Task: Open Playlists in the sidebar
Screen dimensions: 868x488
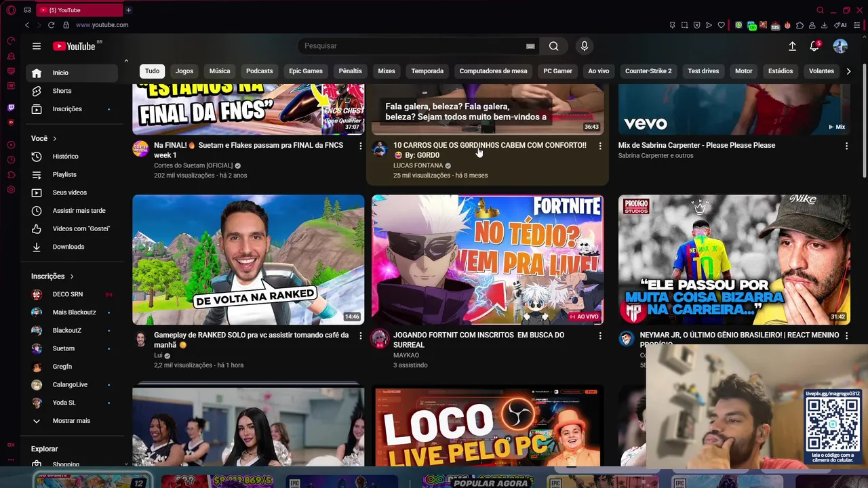Action: coord(72,175)
